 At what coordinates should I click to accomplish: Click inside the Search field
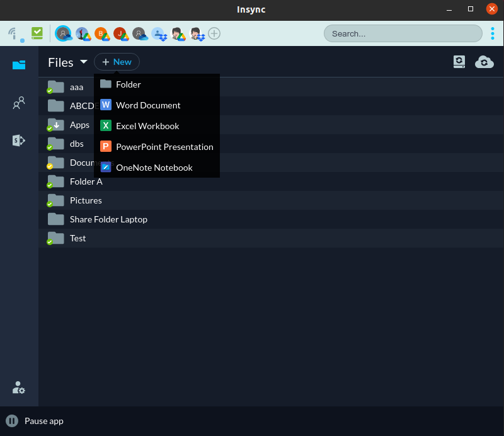coord(403,33)
